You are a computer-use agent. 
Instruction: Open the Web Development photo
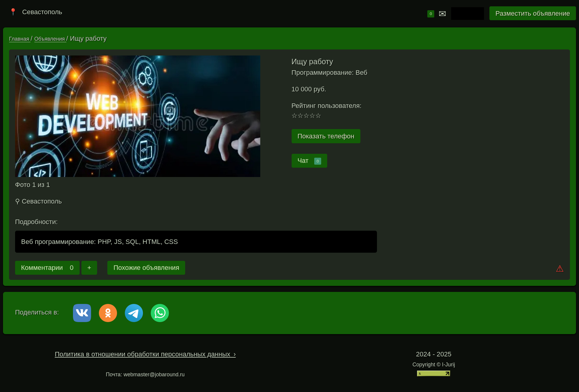pyautogui.click(x=138, y=116)
